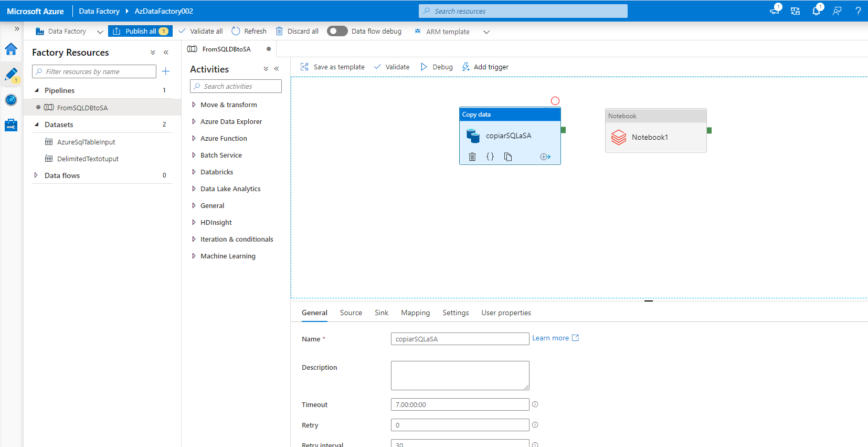This screenshot has height=447, width=868.
Task: Click Save as template
Action: click(x=332, y=67)
